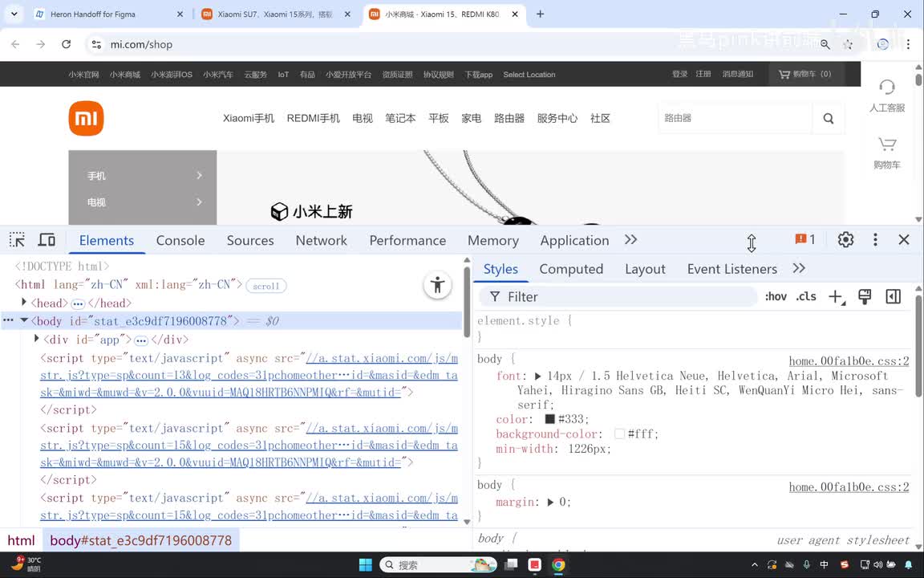
Task: Open the browser tab search dropdown
Action: 14,14
